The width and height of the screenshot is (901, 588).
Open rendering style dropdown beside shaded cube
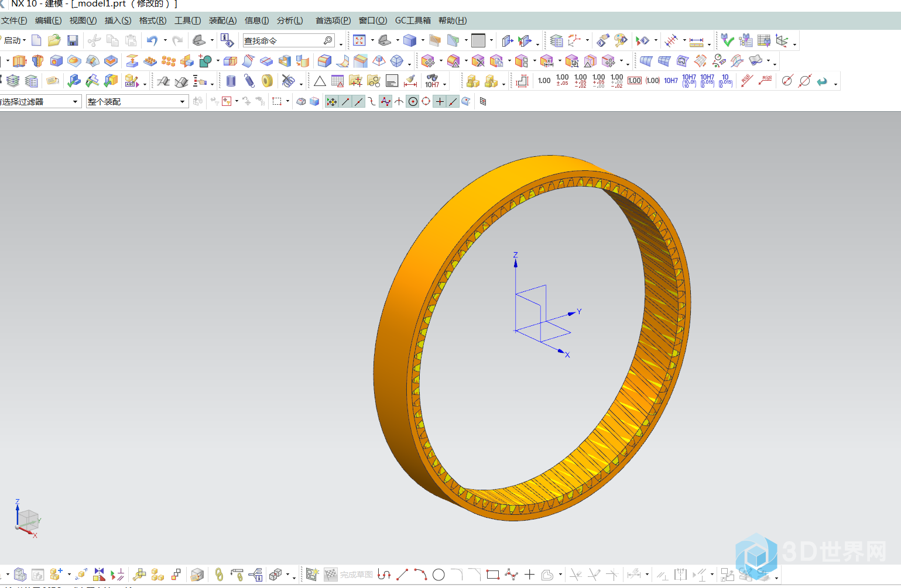(x=423, y=40)
